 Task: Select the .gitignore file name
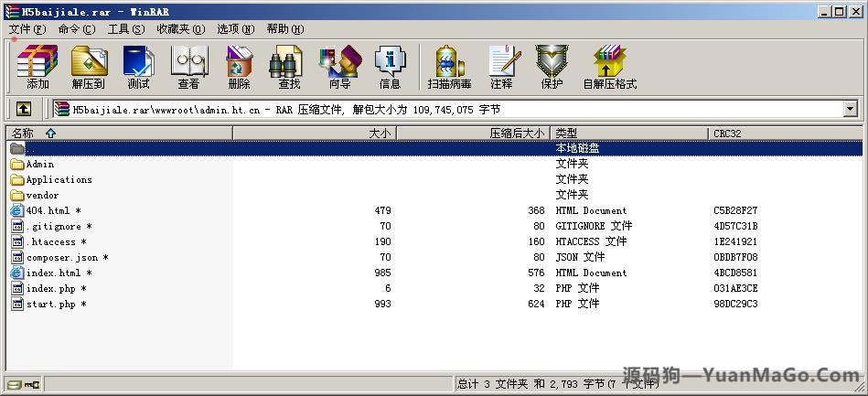[59, 226]
